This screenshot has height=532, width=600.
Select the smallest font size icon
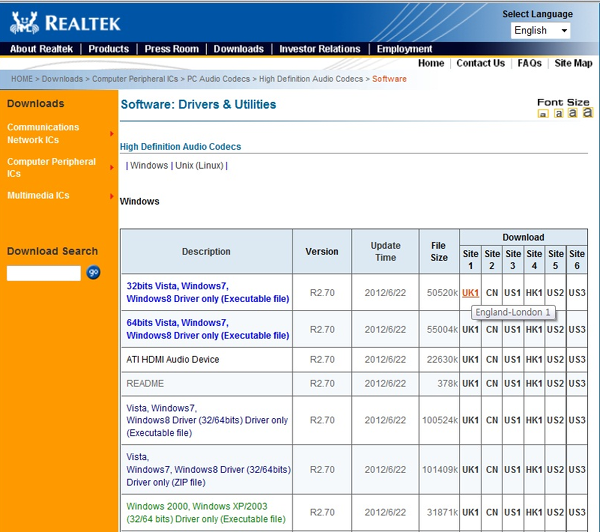(x=543, y=114)
